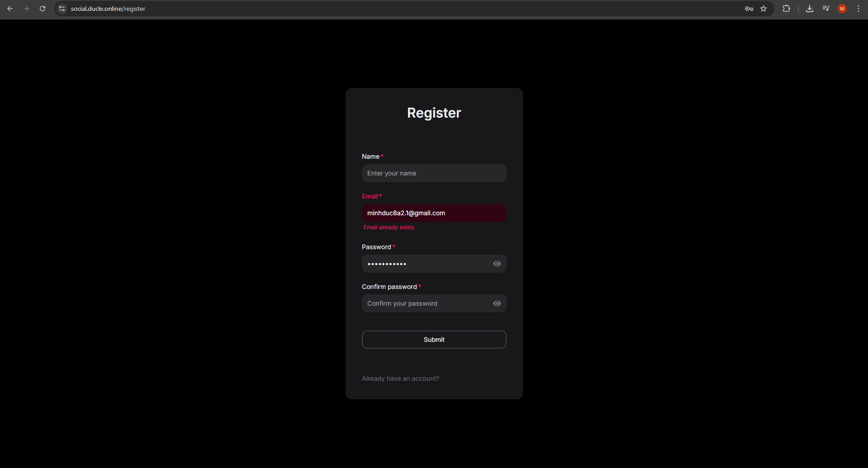Toggle visibility of Confirm password field
Viewport: 868px width, 468px height.
497,303
